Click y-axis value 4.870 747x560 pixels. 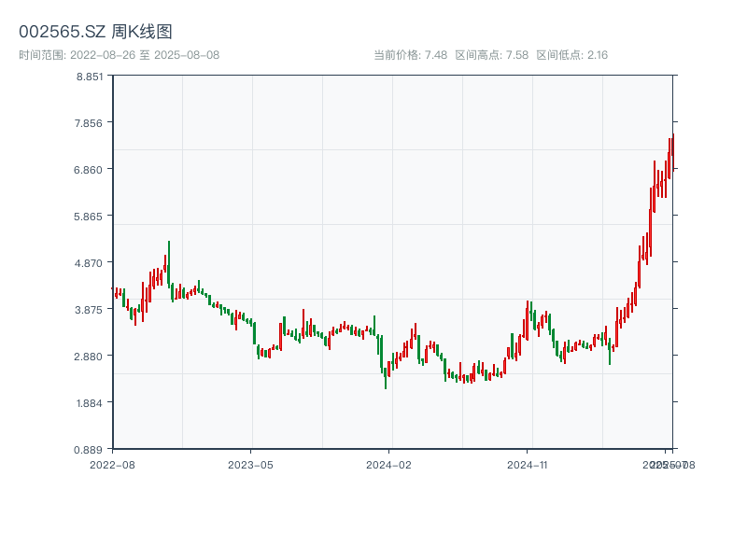(x=89, y=263)
